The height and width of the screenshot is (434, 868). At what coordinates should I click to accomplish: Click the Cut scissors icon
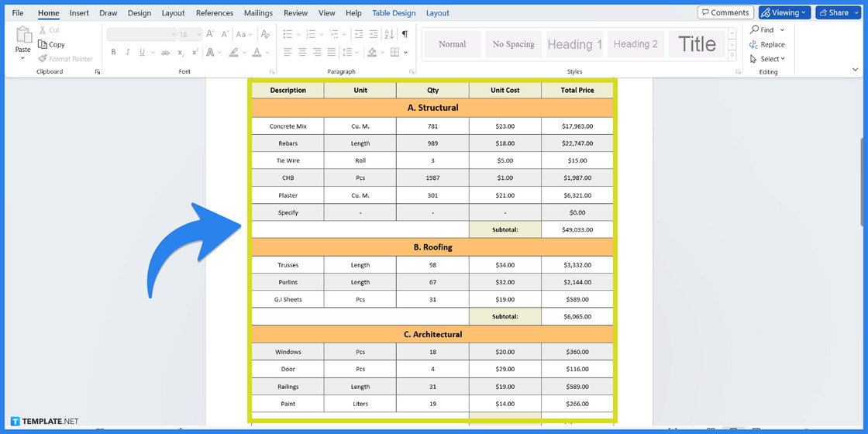(x=42, y=30)
